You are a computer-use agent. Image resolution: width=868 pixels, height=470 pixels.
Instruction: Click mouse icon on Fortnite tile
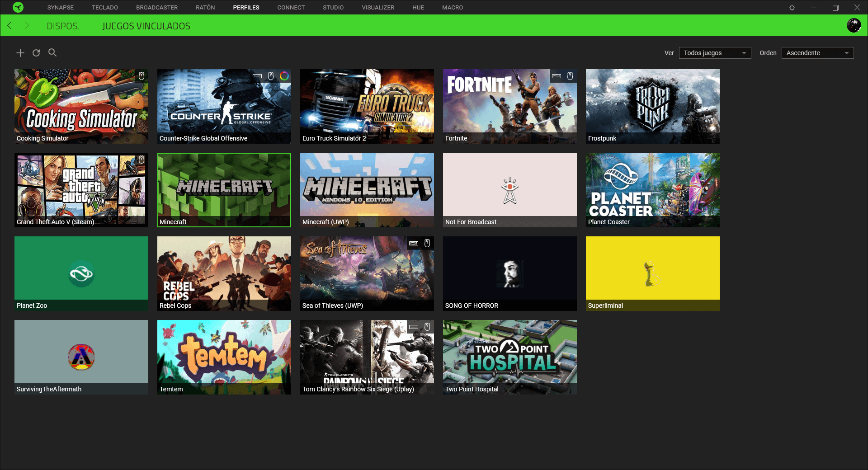570,76
